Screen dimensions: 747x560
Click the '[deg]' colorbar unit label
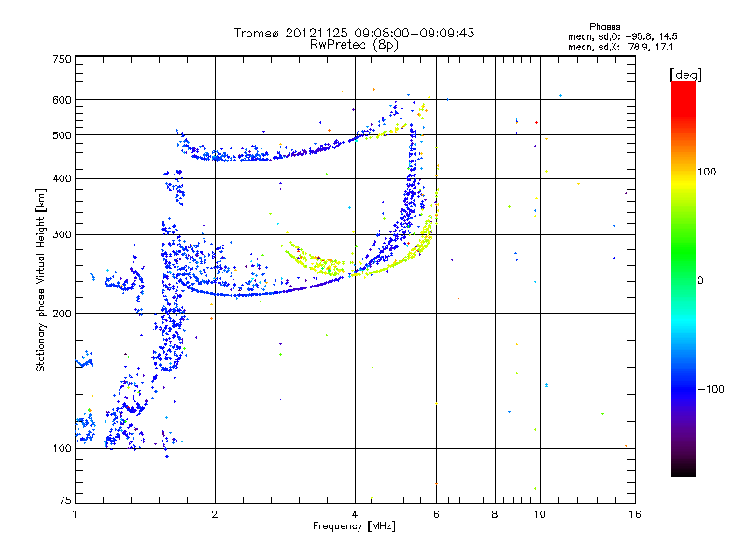[685, 75]
